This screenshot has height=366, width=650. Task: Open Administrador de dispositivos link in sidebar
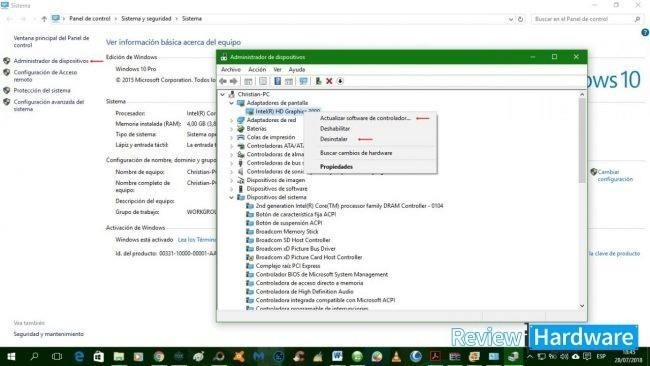point(51,61)
